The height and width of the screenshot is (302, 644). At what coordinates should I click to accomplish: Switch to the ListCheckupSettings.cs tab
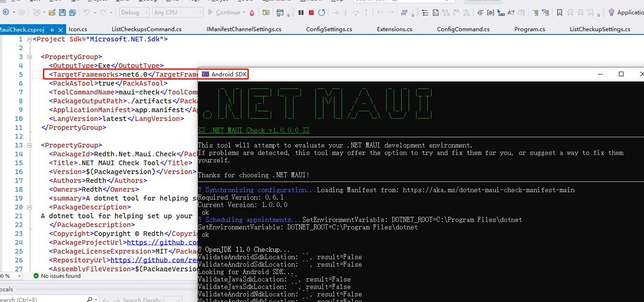600,29
